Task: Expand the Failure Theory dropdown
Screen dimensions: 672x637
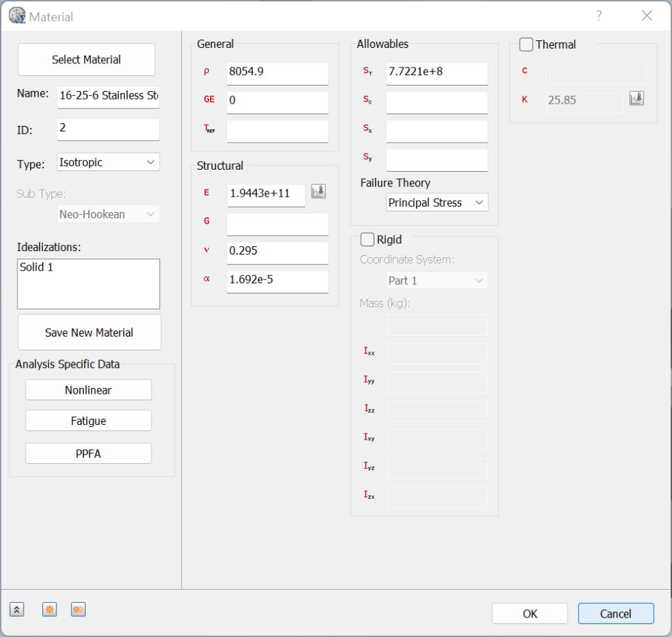Action: coord(437,202)
